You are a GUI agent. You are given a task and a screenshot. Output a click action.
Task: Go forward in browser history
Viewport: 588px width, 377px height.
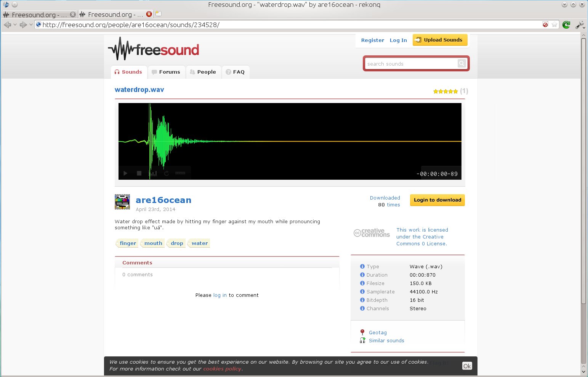[23, 25]
